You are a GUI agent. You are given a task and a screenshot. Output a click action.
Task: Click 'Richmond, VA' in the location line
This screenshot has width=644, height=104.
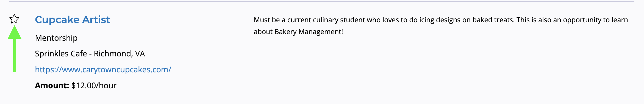point(120,54)
